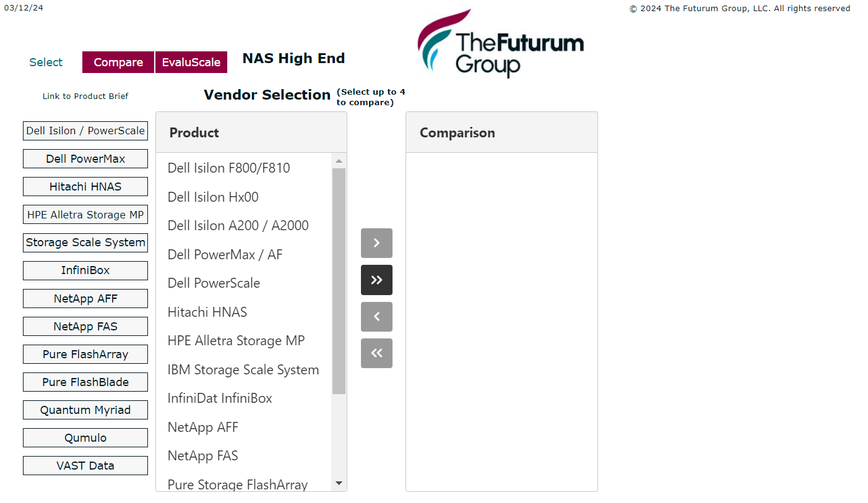Switch to the Compare tab
The image size is (868, 503).
tap(118, 62)
